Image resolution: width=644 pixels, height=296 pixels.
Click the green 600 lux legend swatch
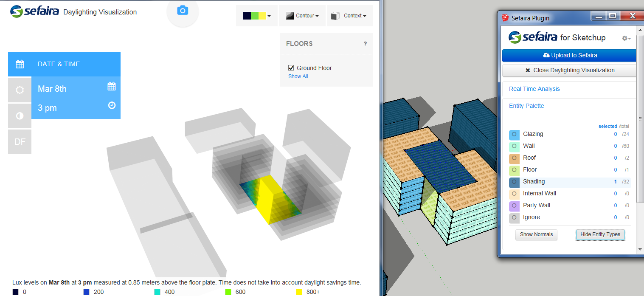tap(228, 292)
